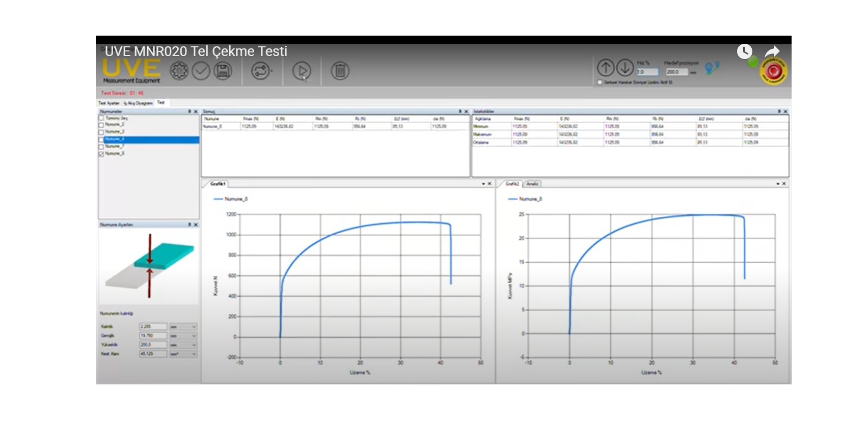
Task: Check the highlighted Numune_4 row checkbox
Action: pos(101,140)
